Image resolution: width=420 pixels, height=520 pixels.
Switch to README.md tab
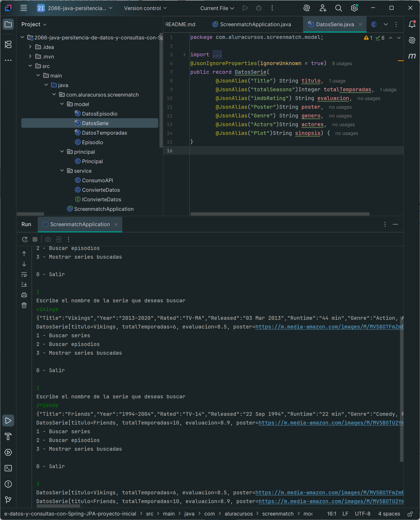tap(180, 24)
